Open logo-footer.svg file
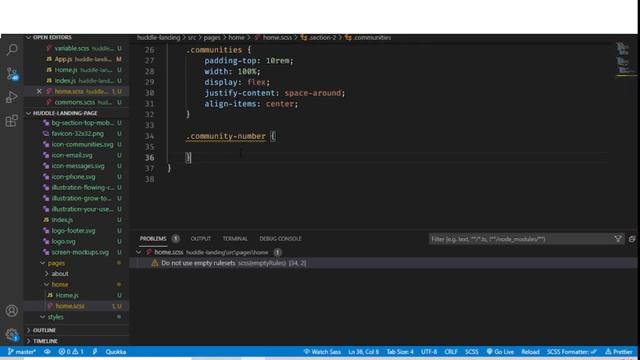 [73, 231]
